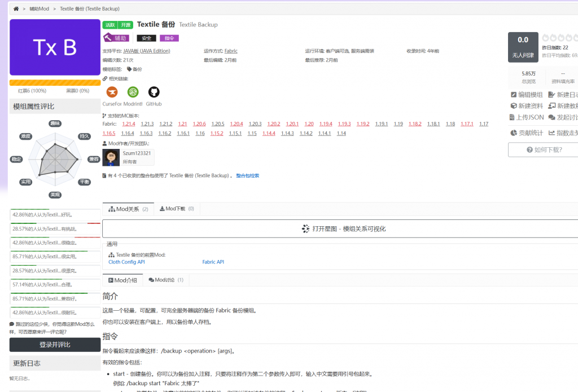Image resolution: width=578 pixels, height=392 pixels.
Task: Select Fabric version 1.19.4
Action: (326, 124)
